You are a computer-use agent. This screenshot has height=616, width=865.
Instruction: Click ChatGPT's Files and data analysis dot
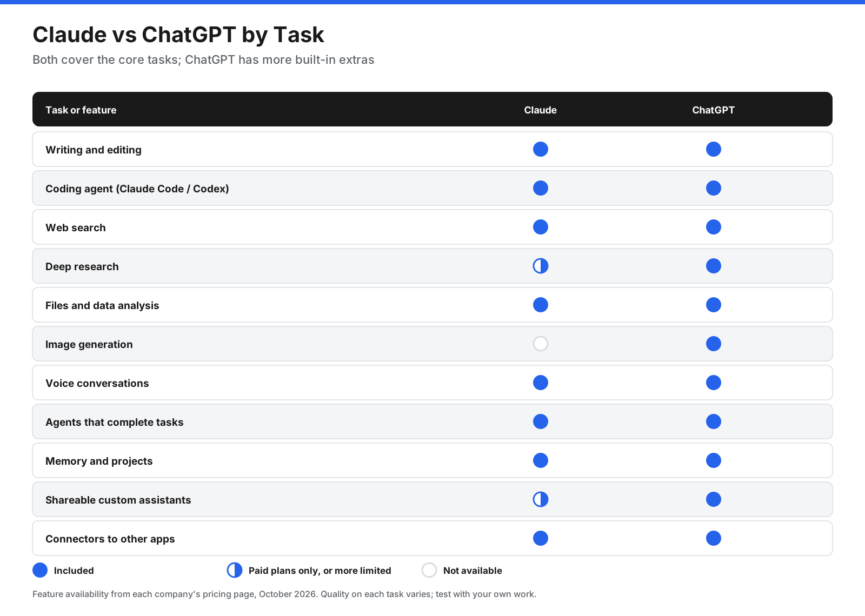(714, 305)
